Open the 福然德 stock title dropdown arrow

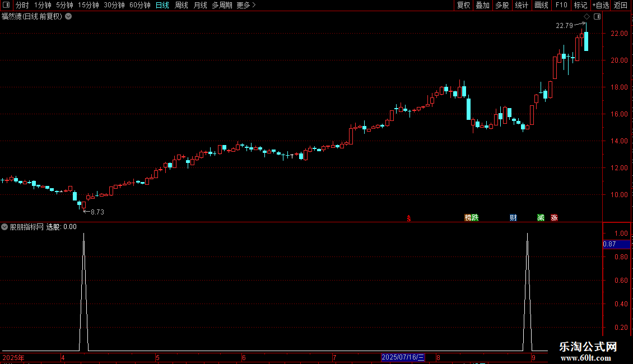pos(69,17)
